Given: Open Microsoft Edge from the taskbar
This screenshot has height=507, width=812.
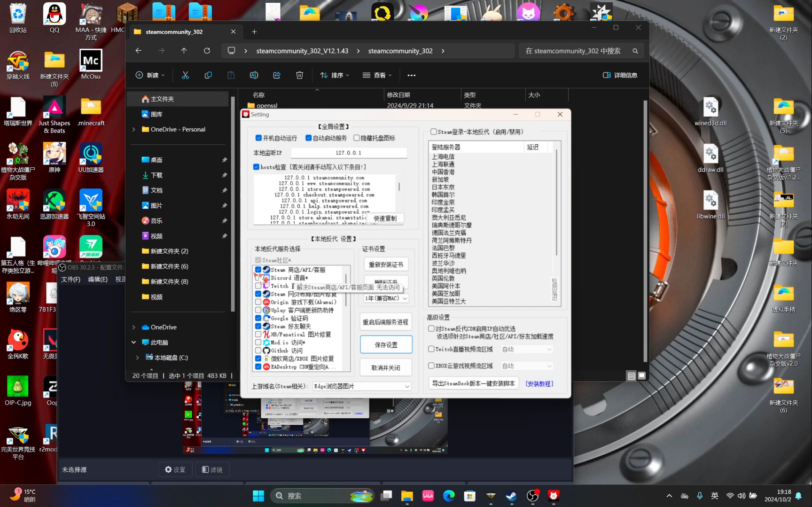Looking at the screenshot, I should pos(449,496).
